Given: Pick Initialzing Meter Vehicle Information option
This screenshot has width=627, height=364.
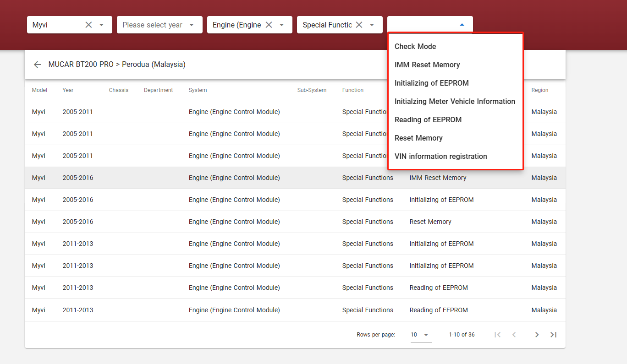Looking at the screenshot, I should click(x=456, y=101).
